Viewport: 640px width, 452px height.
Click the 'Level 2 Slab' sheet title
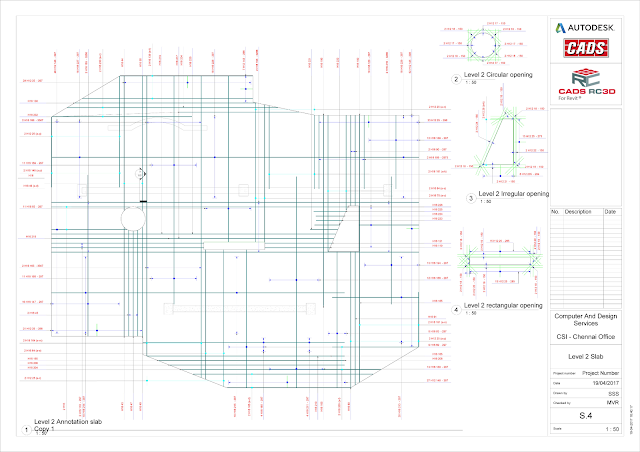(x=586, y=356)
